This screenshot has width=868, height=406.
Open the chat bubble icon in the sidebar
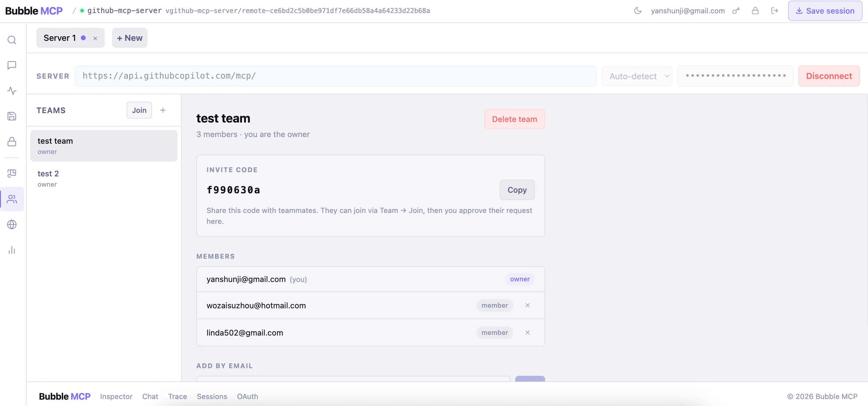coord(12,65)
